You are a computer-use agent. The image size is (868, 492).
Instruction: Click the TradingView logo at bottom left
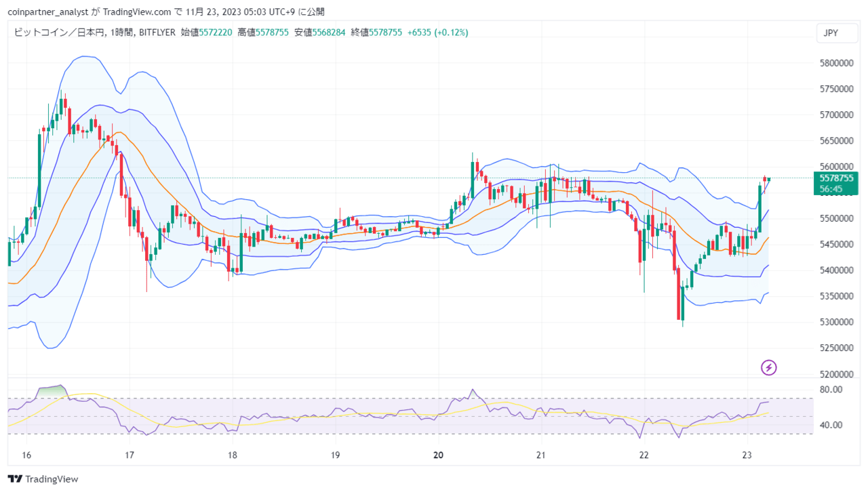pos(43,479)
